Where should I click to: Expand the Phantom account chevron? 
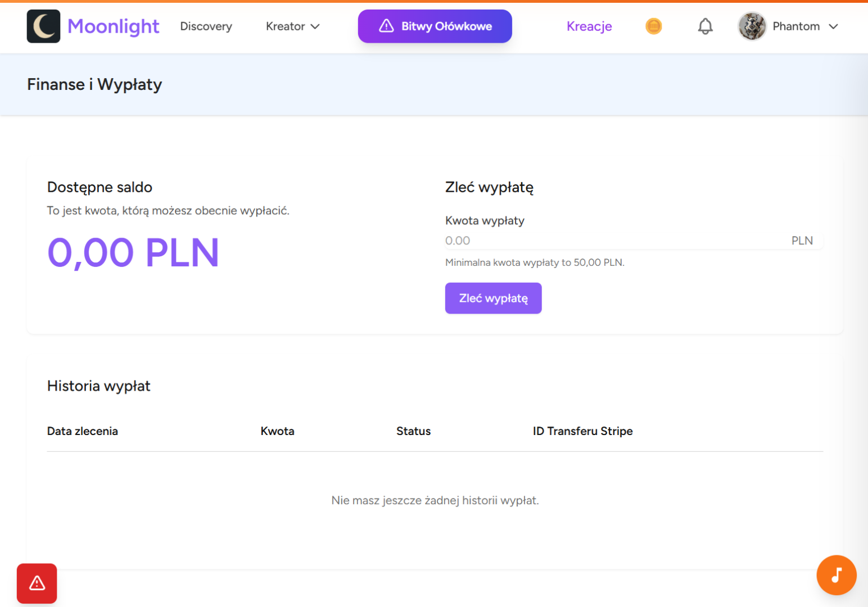tap(834, 26)
